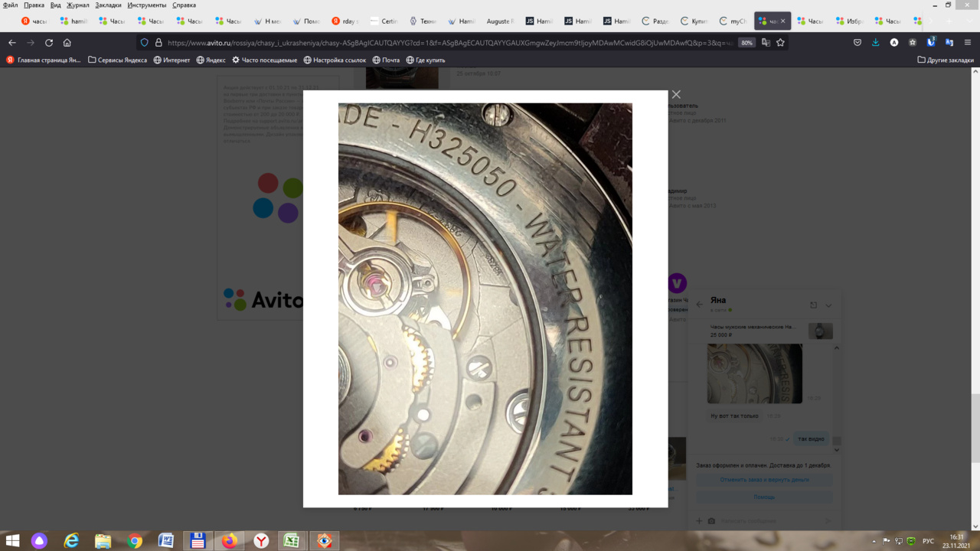Click the Помощь button in chat

tap(764, 497)
